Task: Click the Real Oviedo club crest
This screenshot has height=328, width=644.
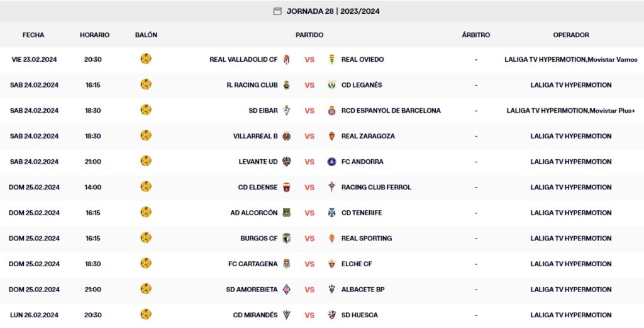Action: [331, 60]
